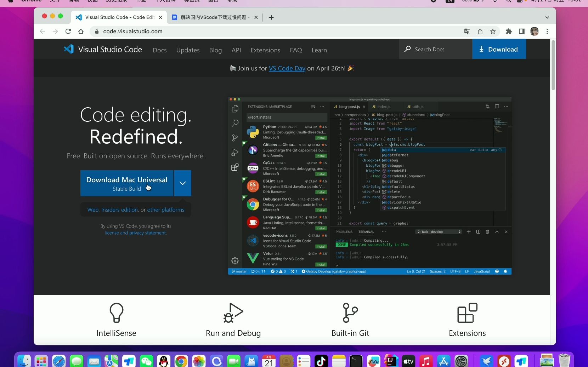This screenshot has width=588, height=367.
Task: Open the Updates navigation item
Action: point(188,50)
